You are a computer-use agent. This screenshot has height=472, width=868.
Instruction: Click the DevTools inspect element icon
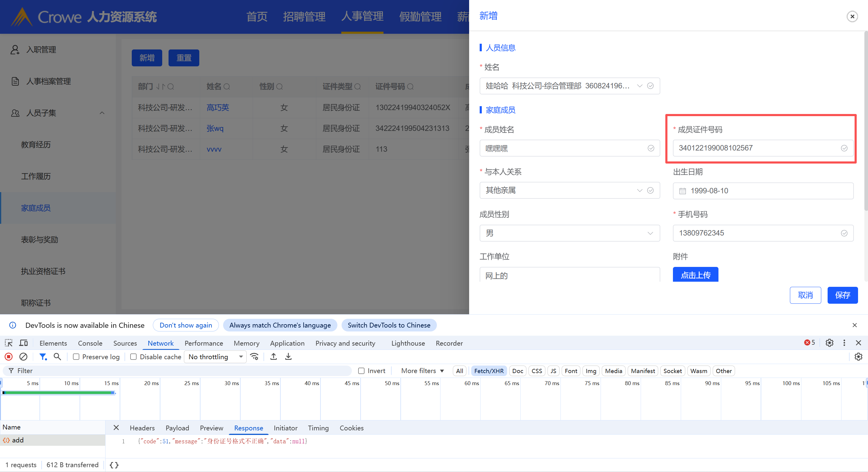(9, 343)
